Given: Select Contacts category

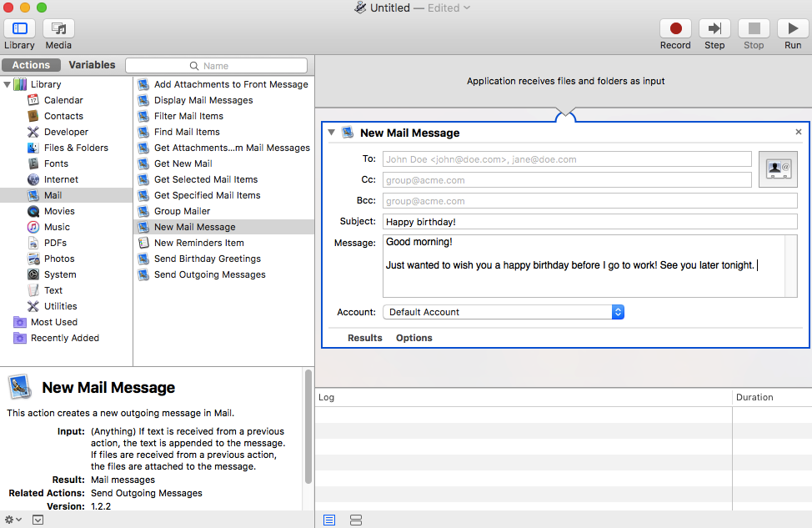Looking at the screenshot, I should coord(63,116).
